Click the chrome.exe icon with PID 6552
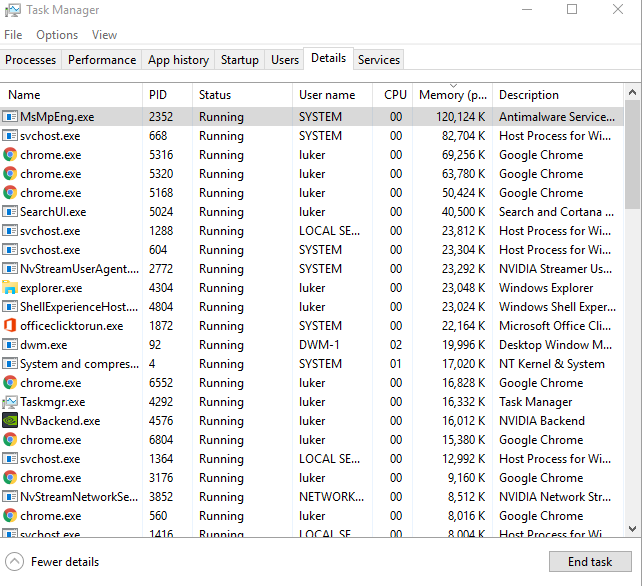 click(x=10, y=382)
